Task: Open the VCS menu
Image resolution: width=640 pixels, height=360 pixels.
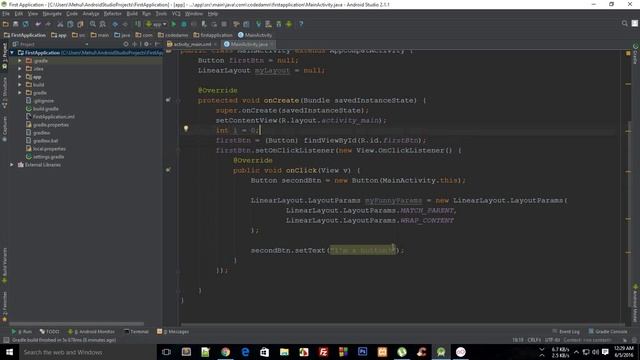Action: [176, 14]
